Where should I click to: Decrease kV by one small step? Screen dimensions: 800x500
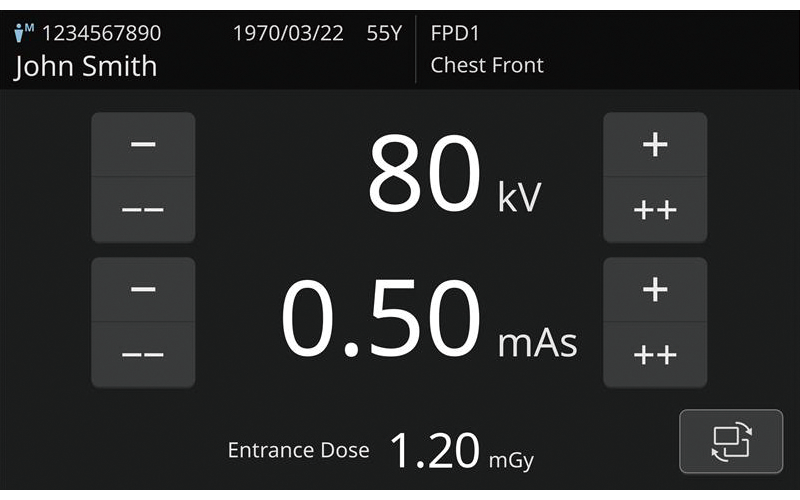[x=143, y=144]
